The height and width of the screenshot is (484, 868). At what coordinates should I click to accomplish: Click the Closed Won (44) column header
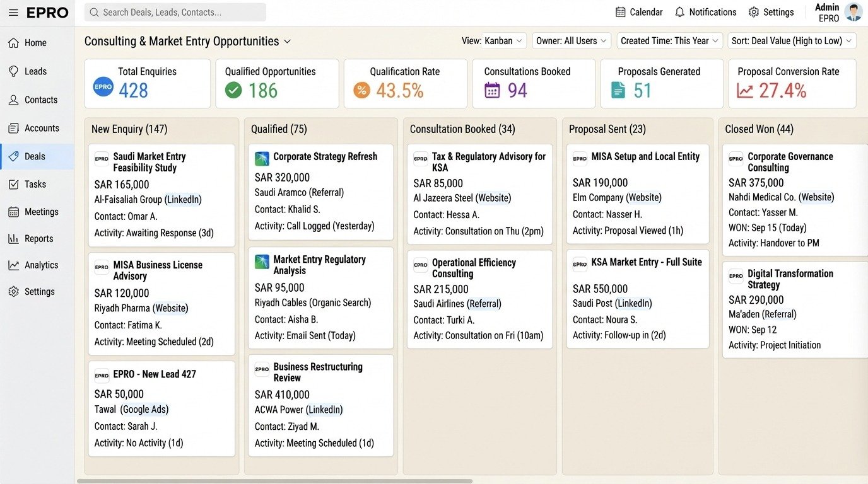click(759, 129)
